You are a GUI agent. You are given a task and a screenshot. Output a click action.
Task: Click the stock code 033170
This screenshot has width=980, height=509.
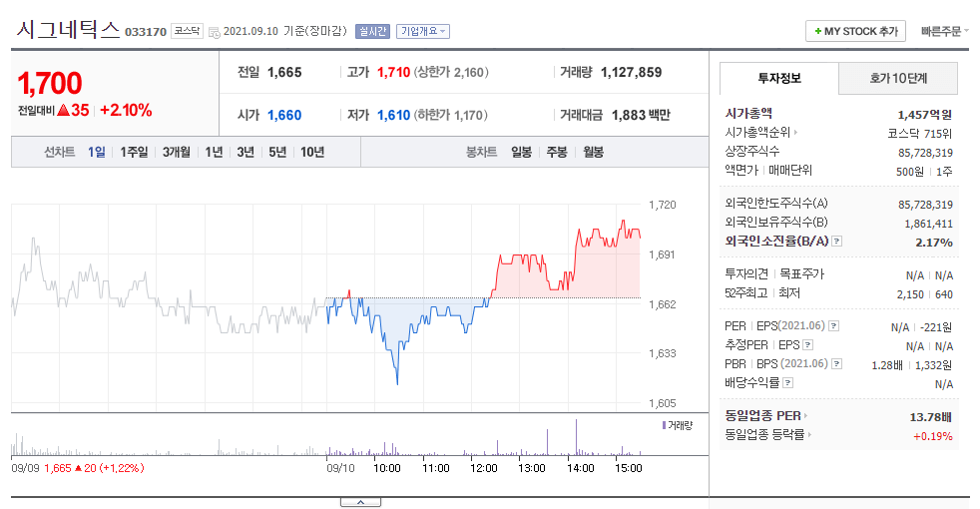click(x=146, y=32)
